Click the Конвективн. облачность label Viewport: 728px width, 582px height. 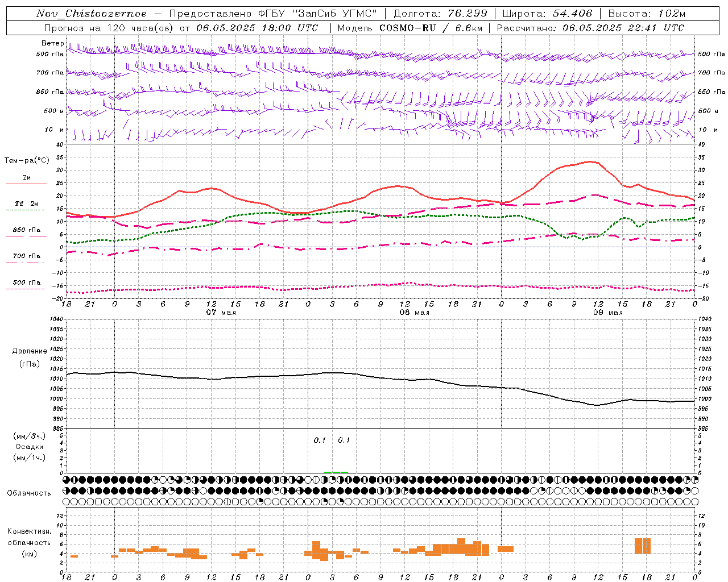point(29,537)
